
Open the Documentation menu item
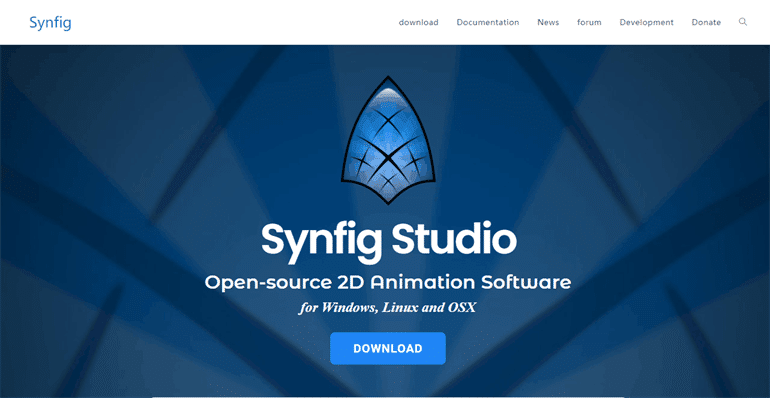pyautogui.click(x=488, y=22)
